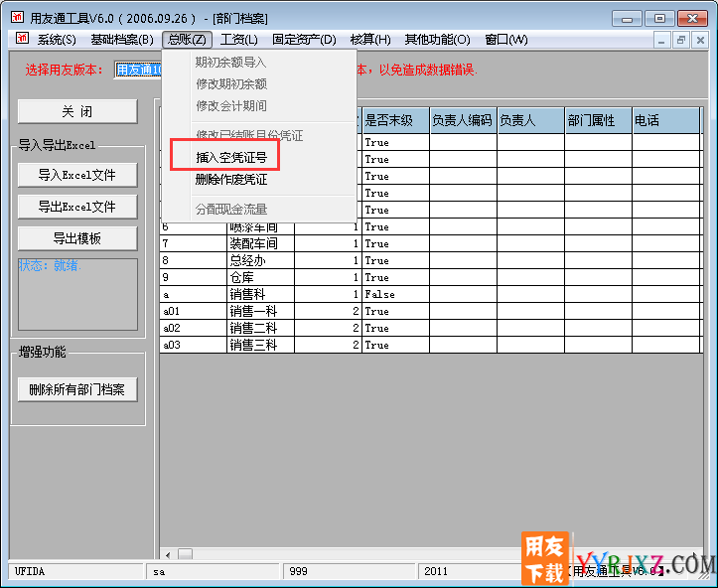Close the inner 部门档案 child window
The width and height of the screenshot is (718, 588).
[700, 41]
